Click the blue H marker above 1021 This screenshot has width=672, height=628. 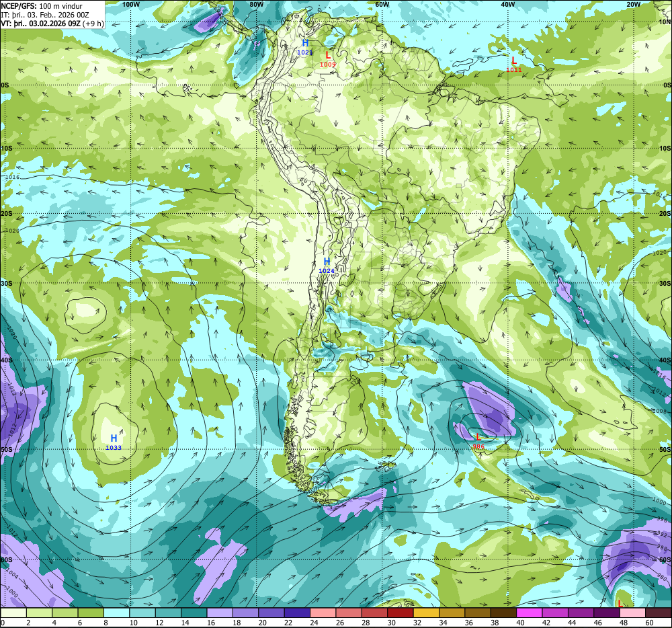[305, 43]
